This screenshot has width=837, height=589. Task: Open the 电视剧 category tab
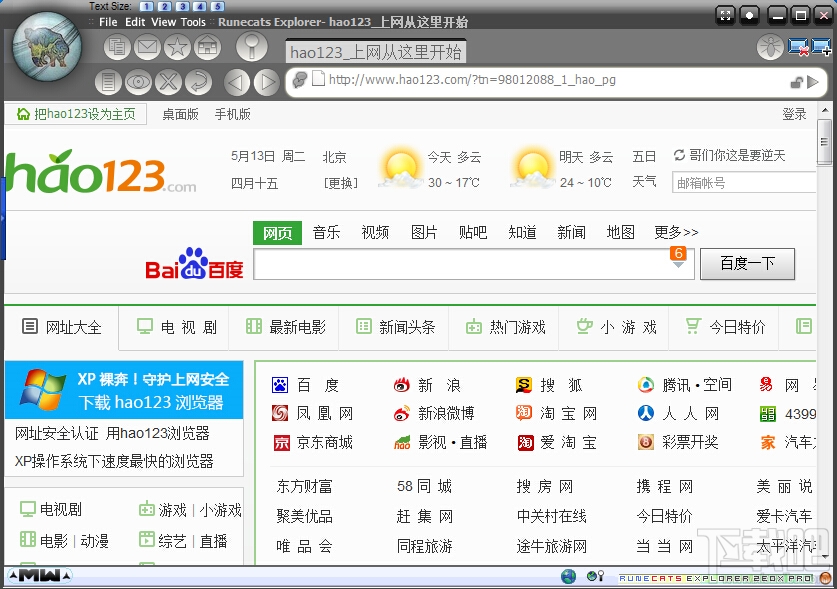(176, 327)
